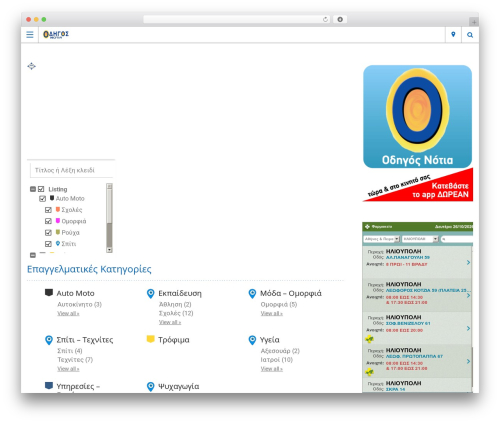Click the pharmacy widget search box

coord(457,239)
